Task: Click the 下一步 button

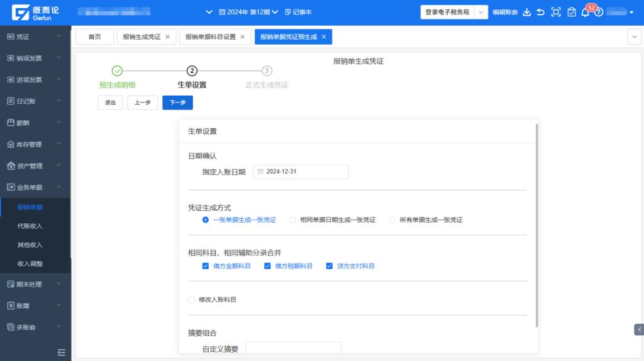Action: [x=177, y=103]
